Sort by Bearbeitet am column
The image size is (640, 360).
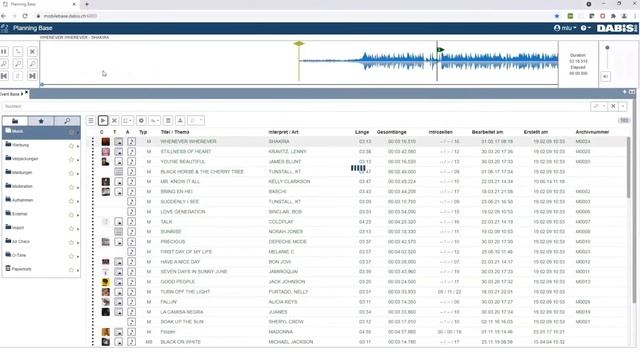[x=487, y=132]
